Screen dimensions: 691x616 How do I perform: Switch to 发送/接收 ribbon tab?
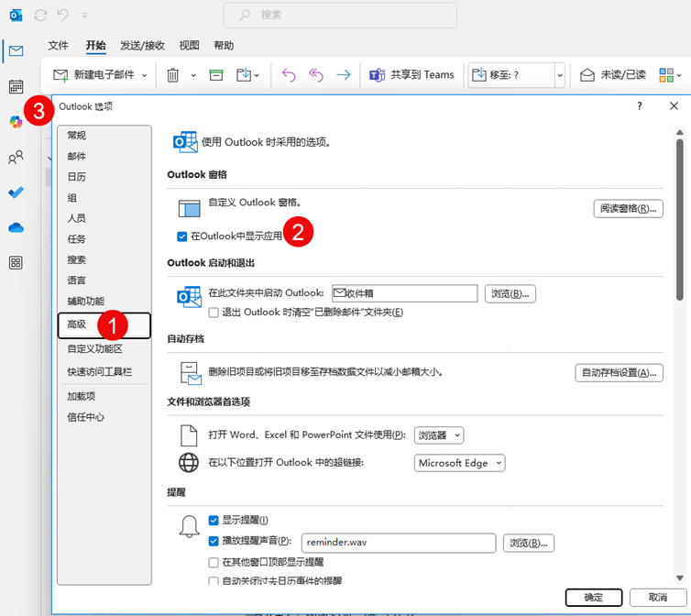click(x=142, y=46)
